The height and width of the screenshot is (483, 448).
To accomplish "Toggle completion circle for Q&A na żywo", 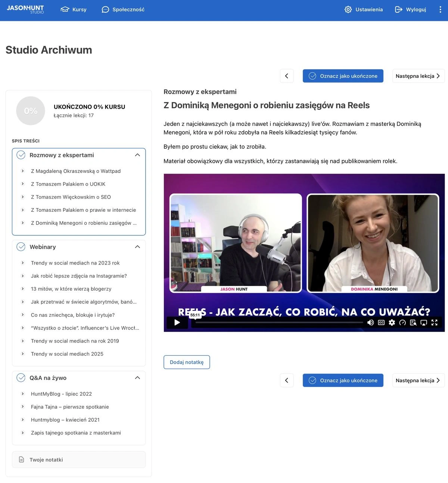I will [x=21, y=378].
